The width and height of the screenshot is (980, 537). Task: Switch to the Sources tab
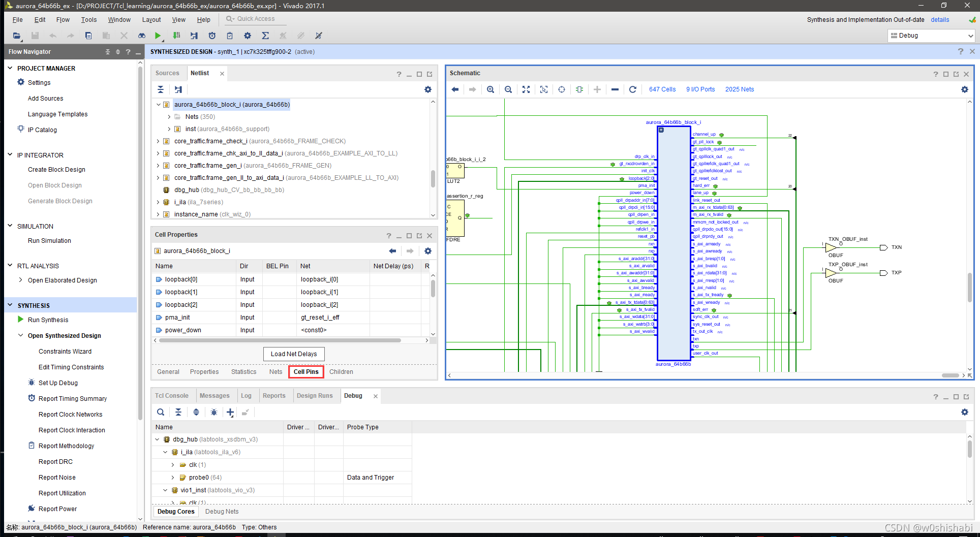[x=167, y=73]
